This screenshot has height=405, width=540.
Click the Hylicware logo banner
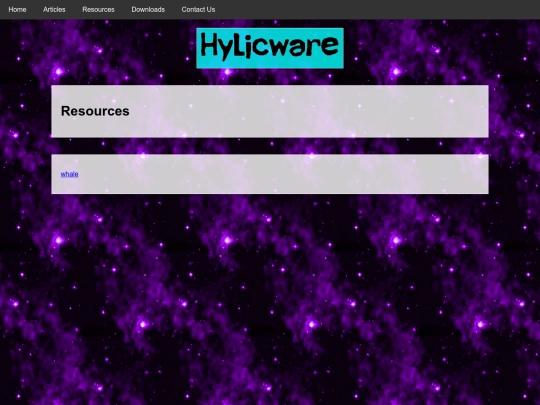point(270,48)
